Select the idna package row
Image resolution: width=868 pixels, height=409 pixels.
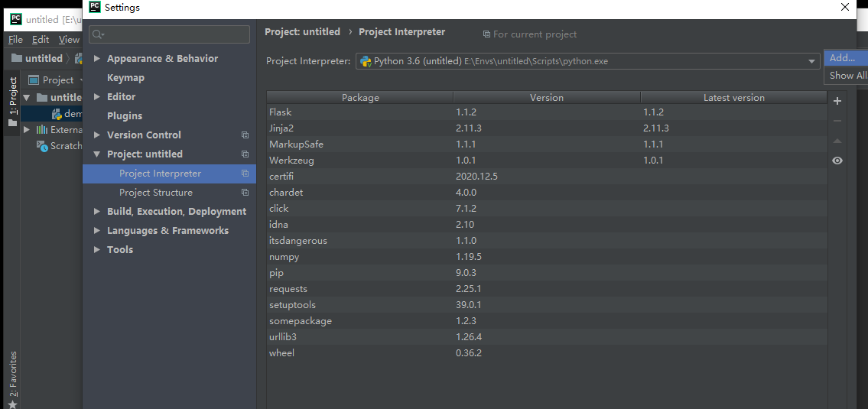click(547, 225)
